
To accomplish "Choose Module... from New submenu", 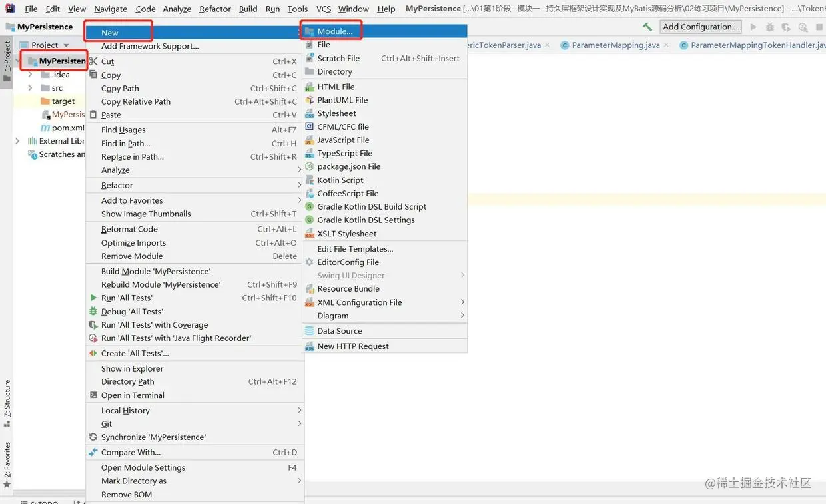I will coord(384,31).
